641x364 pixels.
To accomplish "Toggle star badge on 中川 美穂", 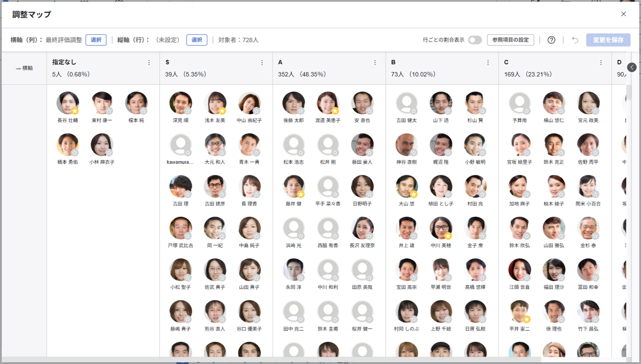I will [448, 236].
